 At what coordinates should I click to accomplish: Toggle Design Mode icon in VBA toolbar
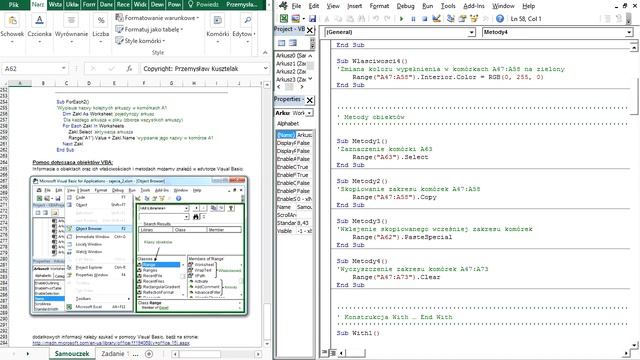436,18
